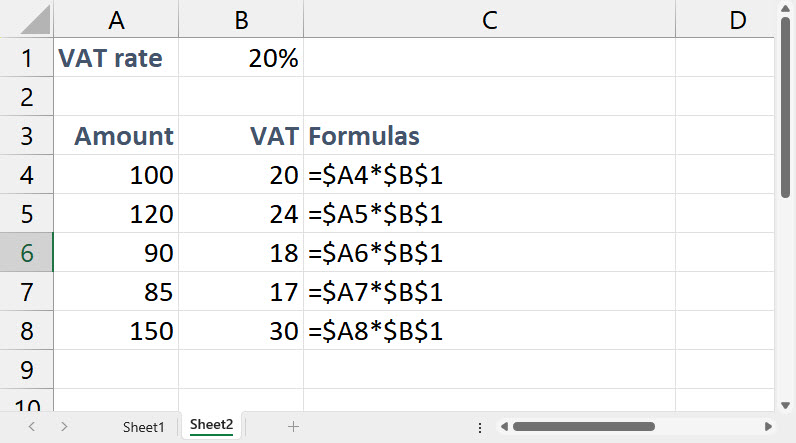This screenshot has width=796, height=443.
Task: Select row 6 header
Action: [27, 253]
